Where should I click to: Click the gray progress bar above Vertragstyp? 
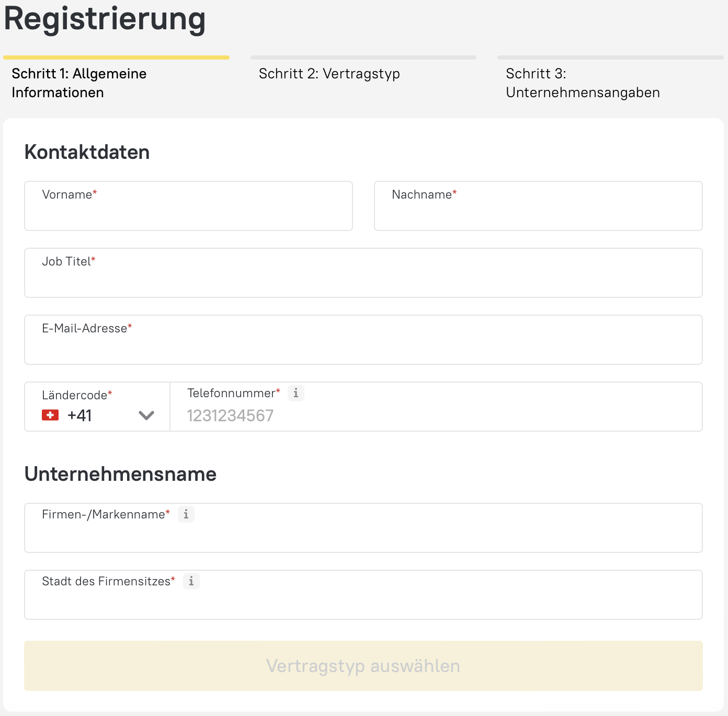tap(363, 57)
